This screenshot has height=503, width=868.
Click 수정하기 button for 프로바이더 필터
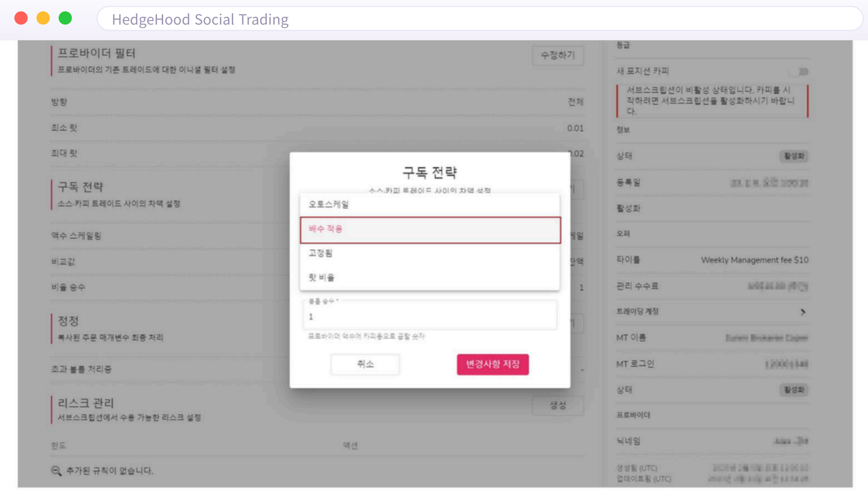coord(558,56)
